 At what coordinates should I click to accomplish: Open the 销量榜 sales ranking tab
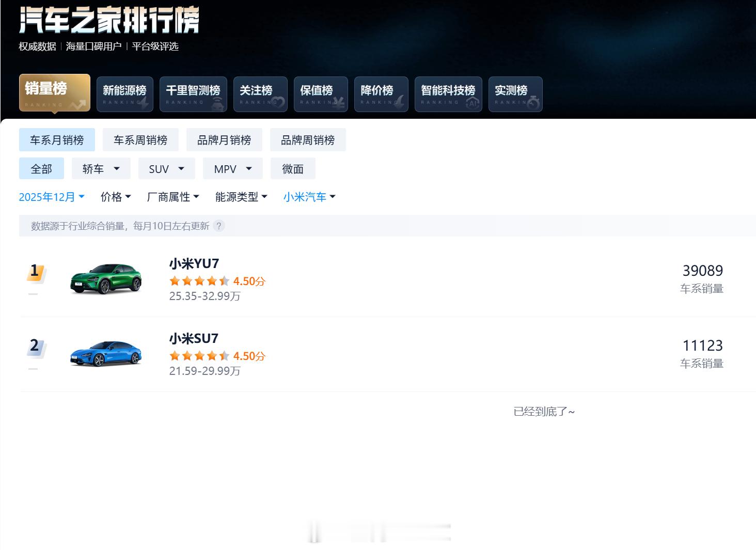[55, 93]
